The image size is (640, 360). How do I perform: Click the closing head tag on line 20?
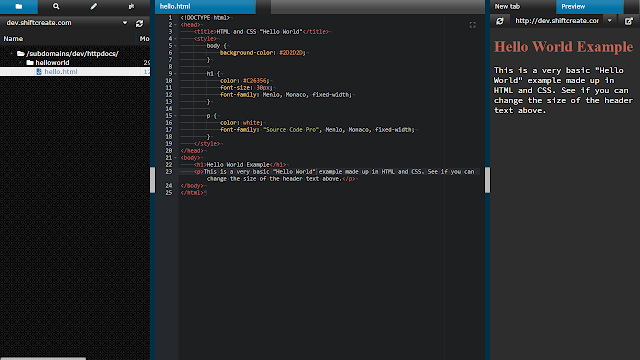click(x=192, y=151)
